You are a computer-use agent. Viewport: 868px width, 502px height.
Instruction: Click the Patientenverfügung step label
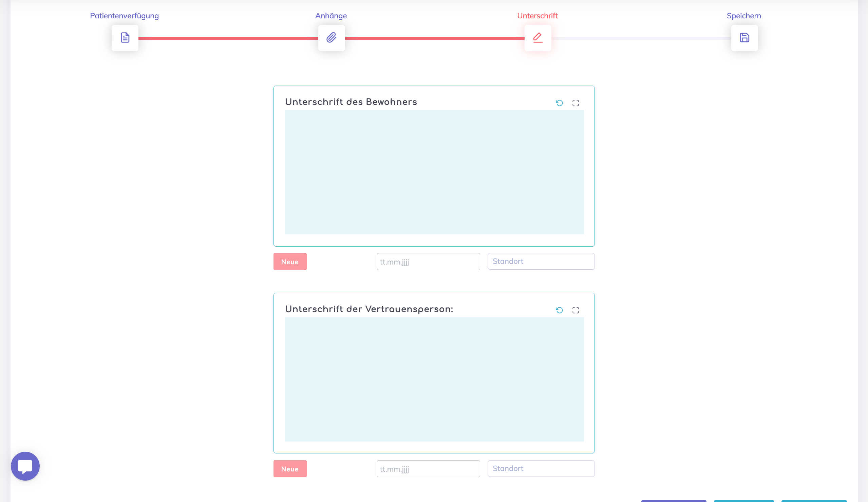[124, 16]
